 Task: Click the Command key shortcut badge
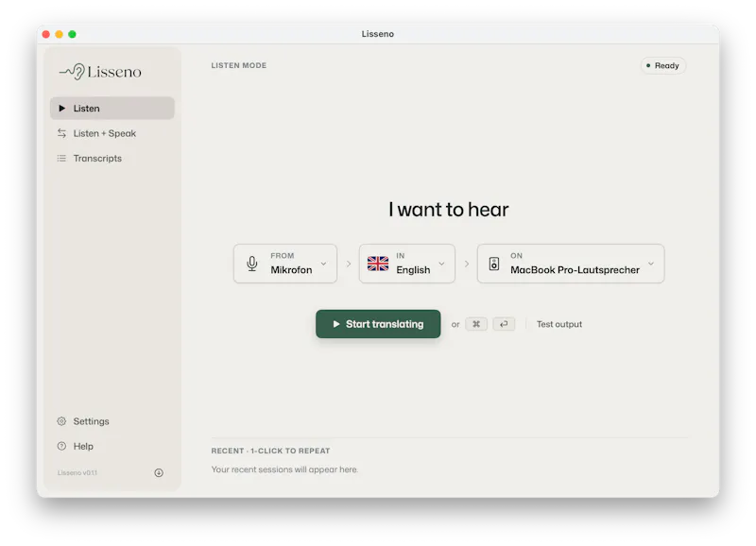476,324
